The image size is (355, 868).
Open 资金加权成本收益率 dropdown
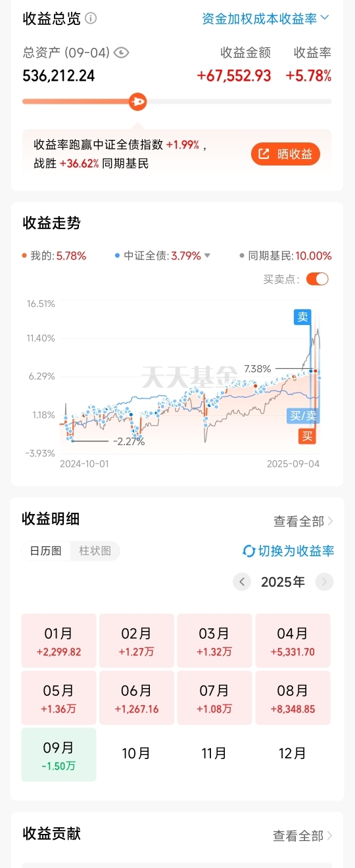coord(266,18)
